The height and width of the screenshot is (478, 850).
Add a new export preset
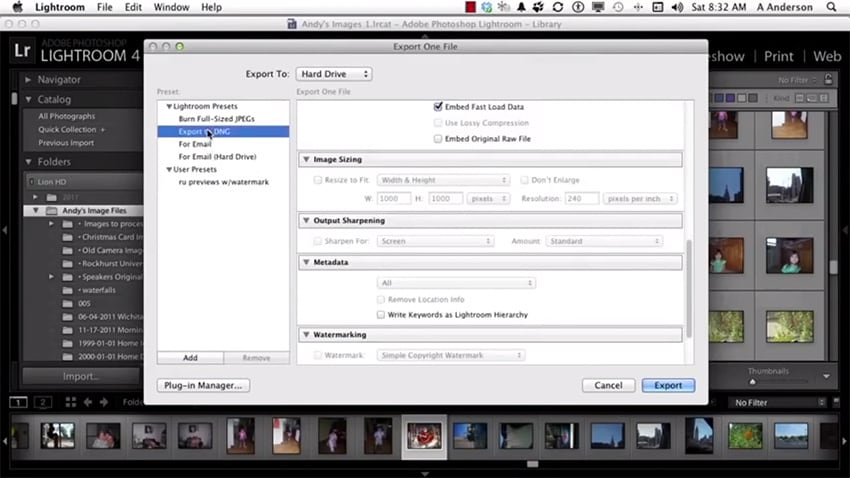[x=190, y=358]
